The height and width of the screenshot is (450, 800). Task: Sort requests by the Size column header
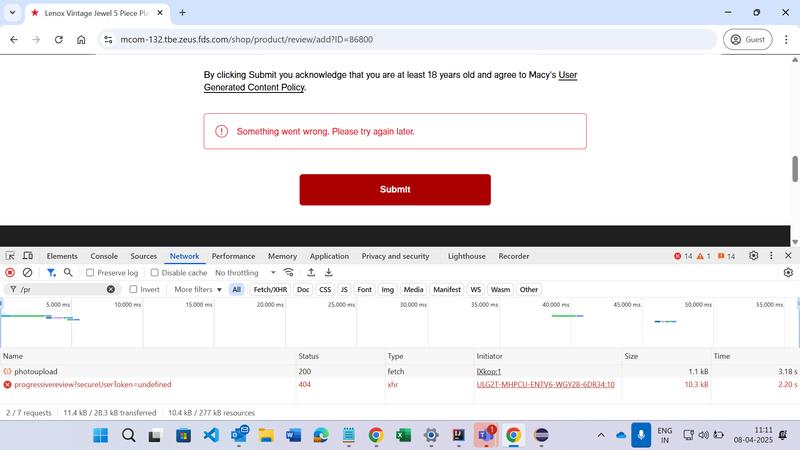tap(666, 356)
